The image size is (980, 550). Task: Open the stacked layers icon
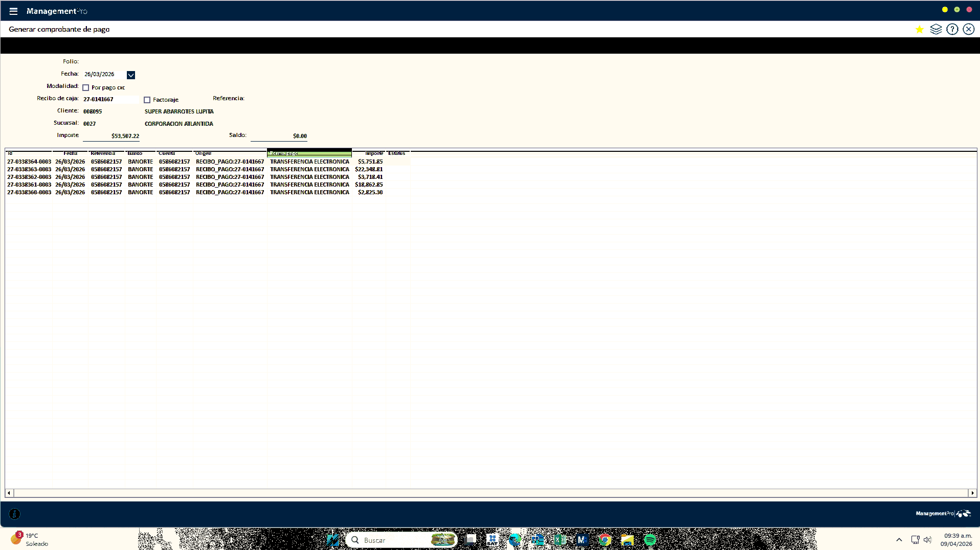(936, 30)
